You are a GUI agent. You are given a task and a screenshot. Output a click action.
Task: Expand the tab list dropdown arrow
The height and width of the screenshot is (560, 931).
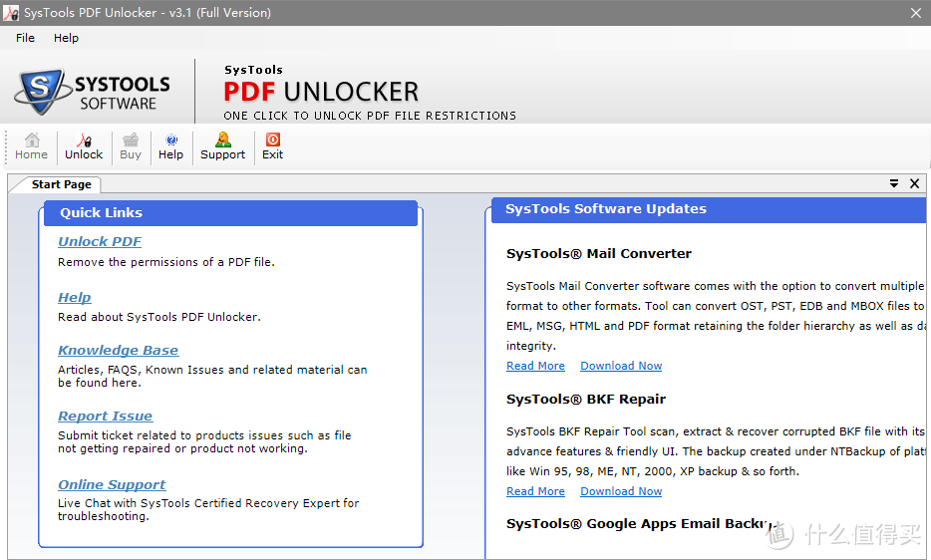click(x=894, y=184)
